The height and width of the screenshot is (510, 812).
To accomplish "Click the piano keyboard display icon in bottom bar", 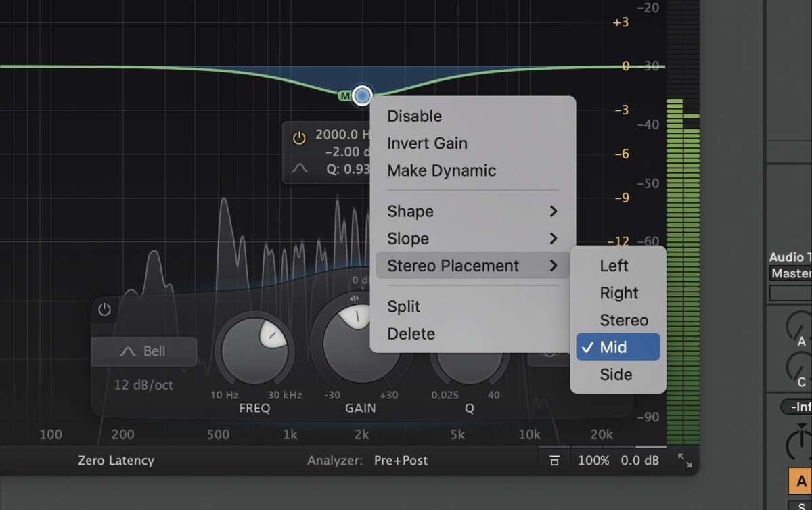I will point(554,460).
